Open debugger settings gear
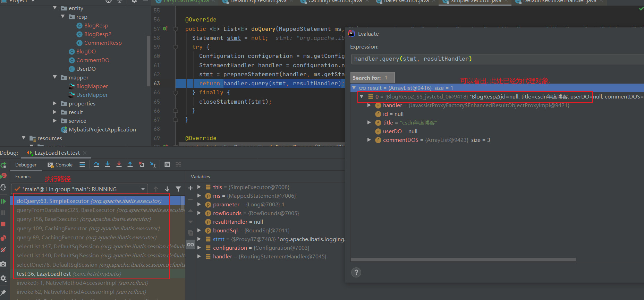 3,278
